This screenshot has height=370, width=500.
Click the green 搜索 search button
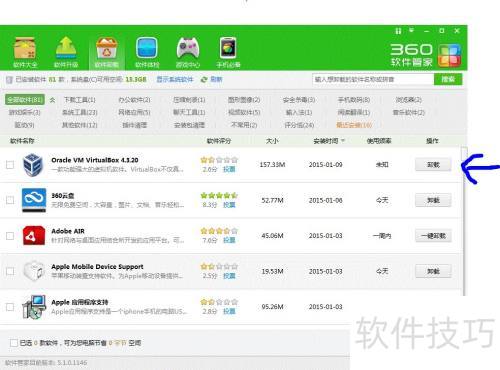448,79
